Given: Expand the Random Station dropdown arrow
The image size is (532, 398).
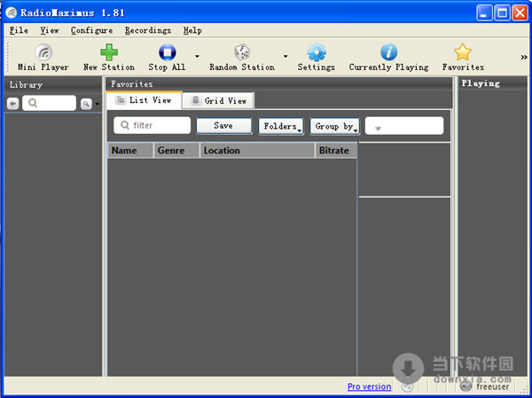Looking at the screenshot, I should (286, 57).
